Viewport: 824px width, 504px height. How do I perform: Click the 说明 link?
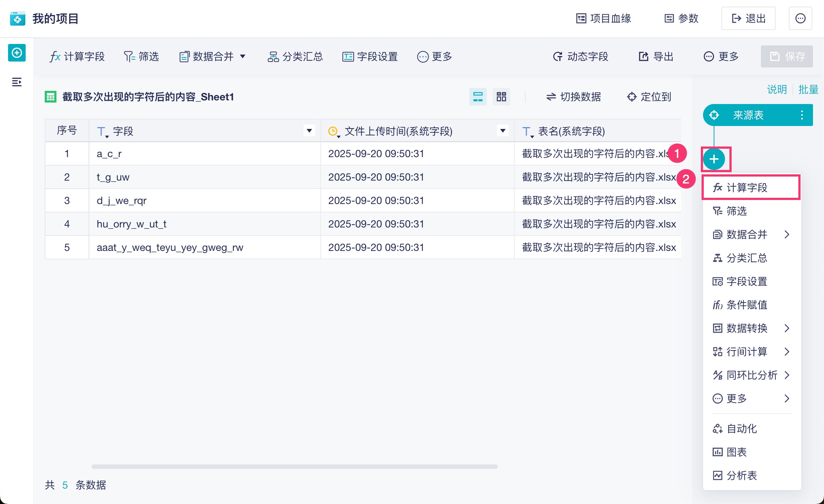777,89
